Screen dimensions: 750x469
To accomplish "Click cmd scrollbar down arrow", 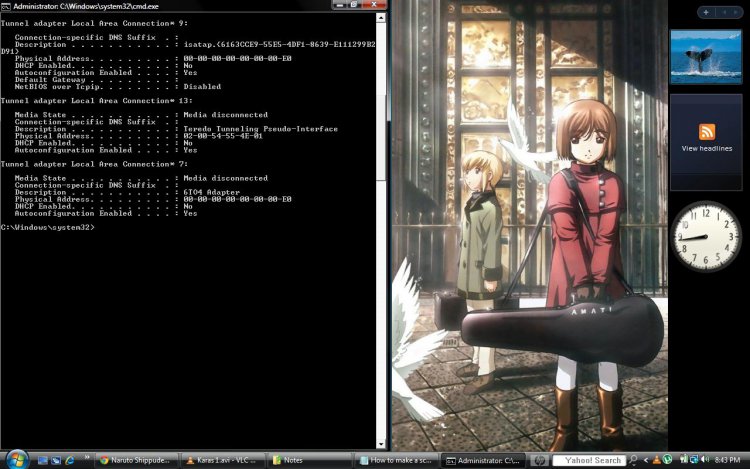I will click(x=381, y=444).
